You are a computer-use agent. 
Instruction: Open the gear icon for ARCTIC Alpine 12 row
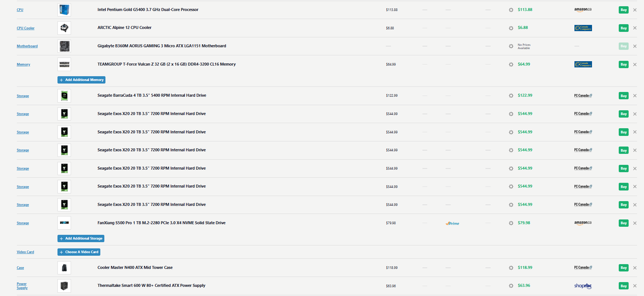(511, 28)
